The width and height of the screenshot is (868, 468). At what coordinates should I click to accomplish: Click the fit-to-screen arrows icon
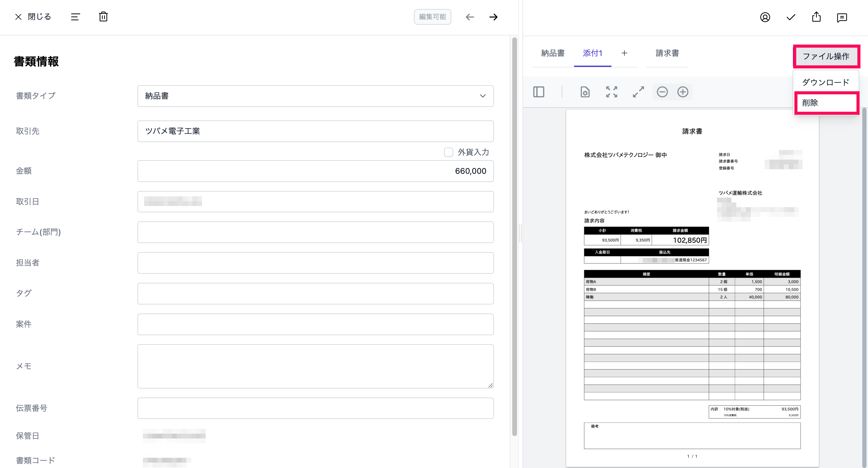click(611, 92)
